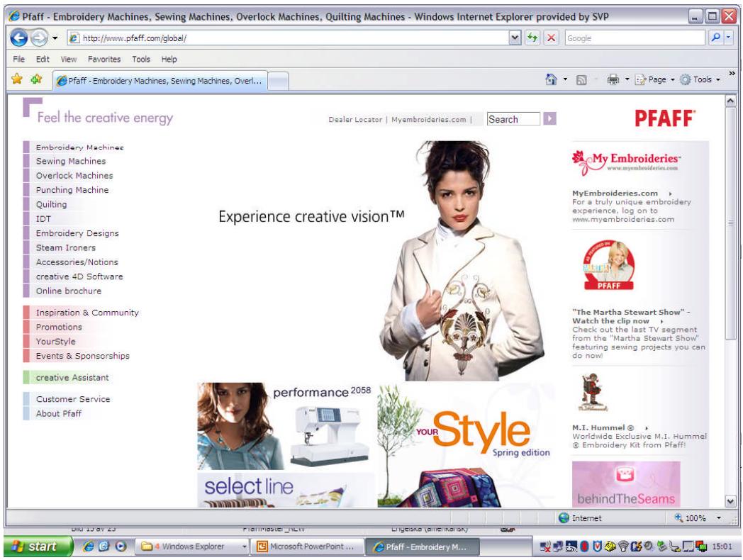
Task: Open Customer Service link
Action: pyautogui.click(x=73, y=399)
